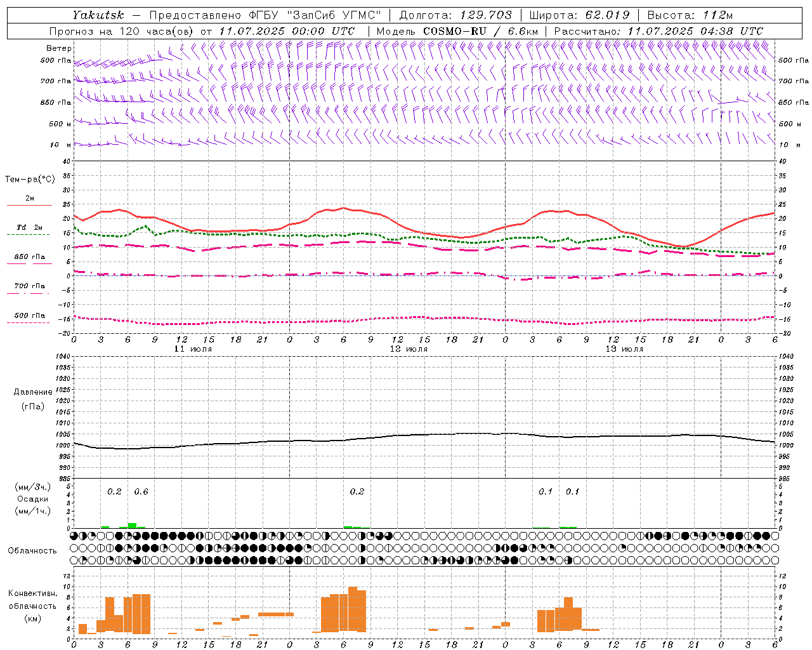The height and width of the screenshot is (650, 812).
Task: Click the 850 гПа temperature legend entry
Action: (29, 257)
